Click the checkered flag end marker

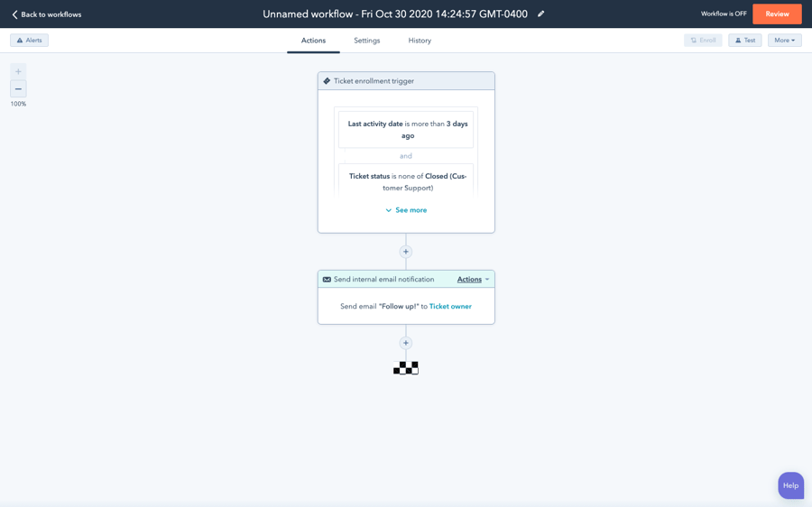pos(405,368)
